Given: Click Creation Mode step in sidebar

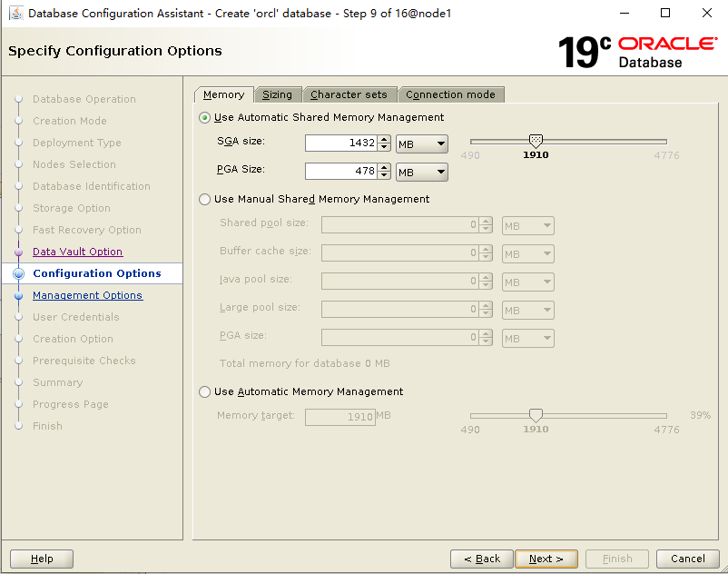Looking at the screenshot, I should tap(70, 121).
